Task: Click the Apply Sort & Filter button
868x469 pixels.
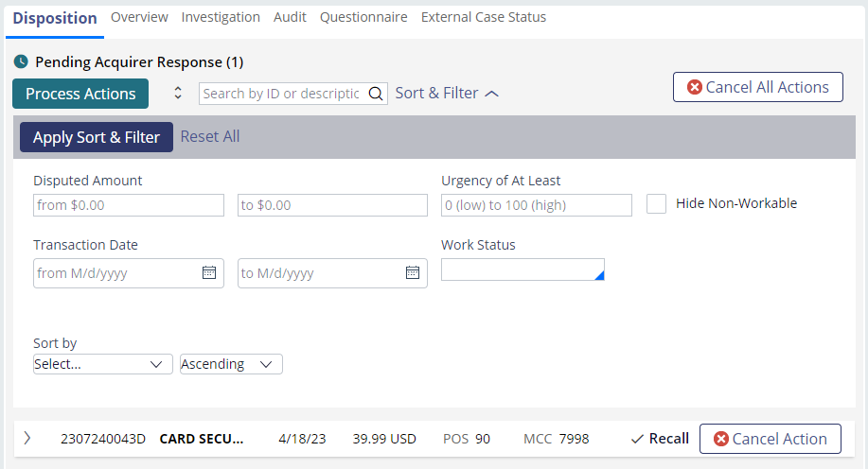Action: click(97, 137)
